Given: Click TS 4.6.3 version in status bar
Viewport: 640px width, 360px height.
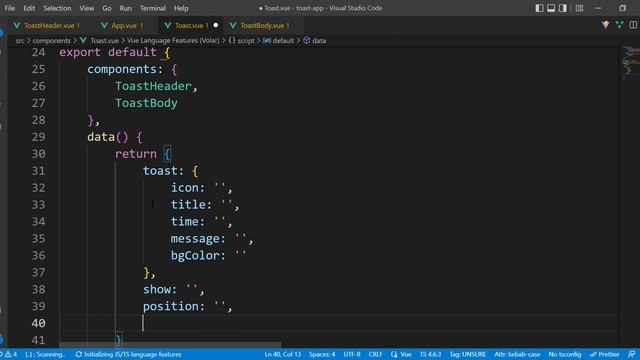Looking at the screenshot, I should pos(430,354).
